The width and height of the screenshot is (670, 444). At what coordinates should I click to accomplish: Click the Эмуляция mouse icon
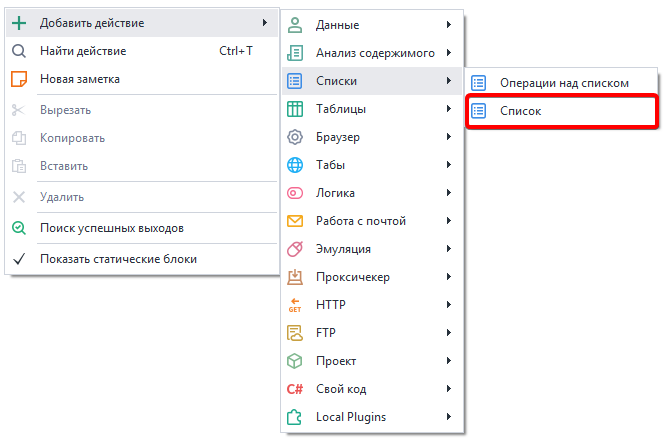[x=295, y=249]
